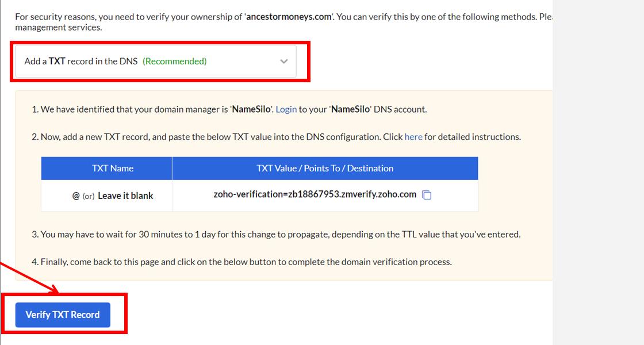Viewport: 644px width, 345px height.
Task: Click the 'NameSilo' name before 'DNS account'
Action: pos(350,109)
